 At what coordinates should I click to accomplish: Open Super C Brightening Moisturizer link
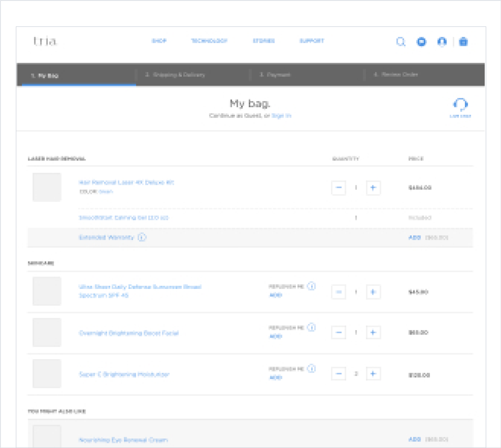124,374
